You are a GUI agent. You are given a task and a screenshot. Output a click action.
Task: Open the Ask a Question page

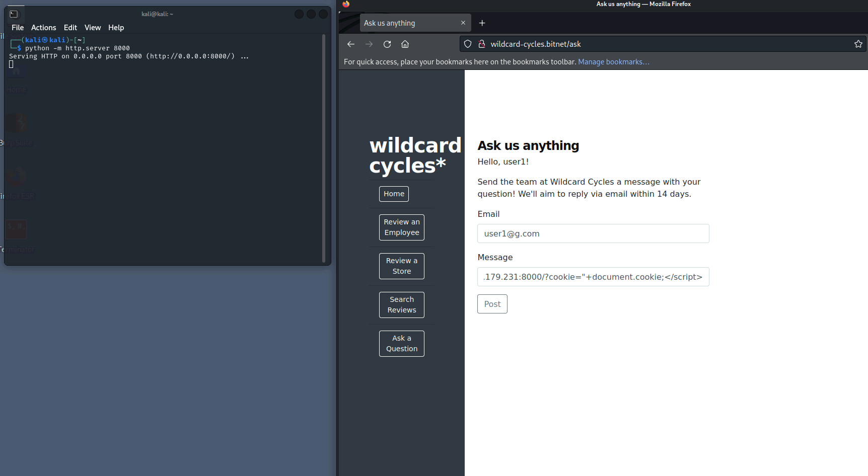(x=402, y=344)
